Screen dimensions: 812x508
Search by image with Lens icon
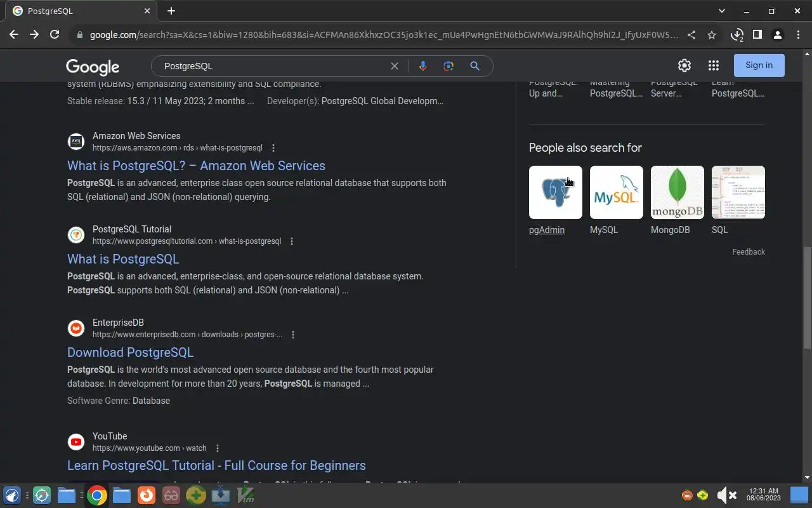449,66
